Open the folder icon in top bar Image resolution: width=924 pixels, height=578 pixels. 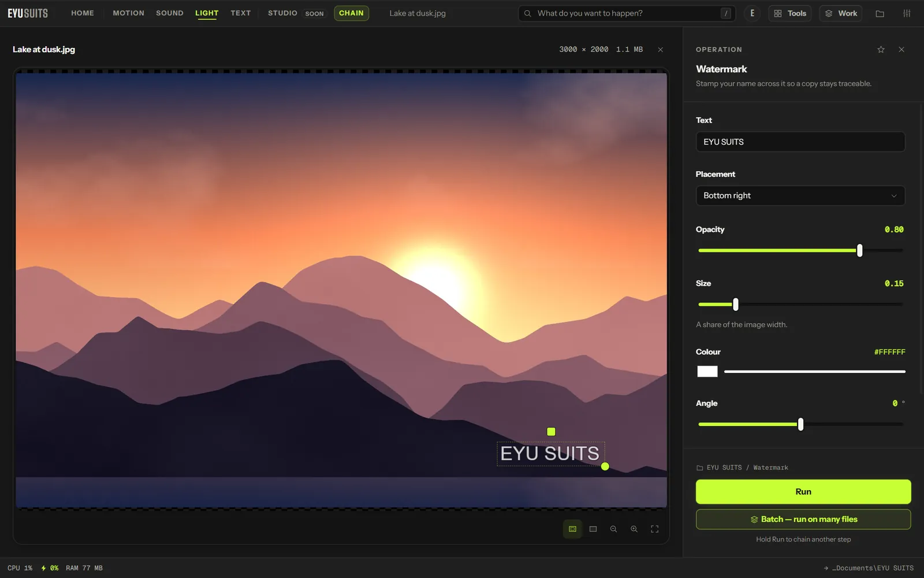pyautogui.click(x=880, y=13)
